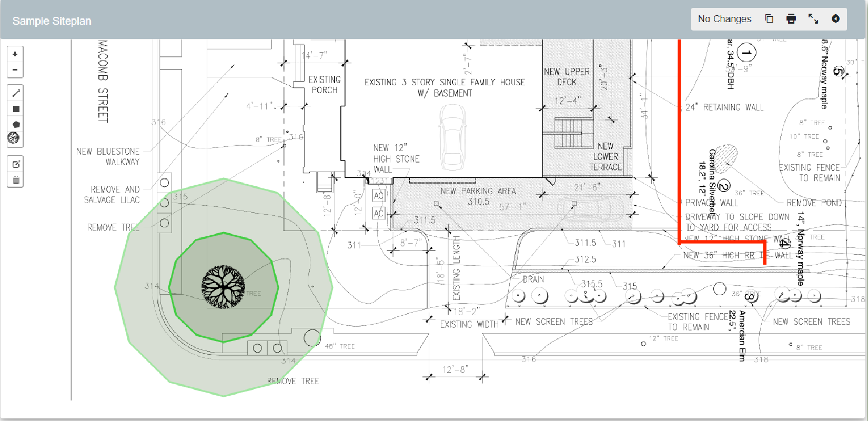Select the draw polyline tool
The image size is (868, 421).
pos(16,93)
